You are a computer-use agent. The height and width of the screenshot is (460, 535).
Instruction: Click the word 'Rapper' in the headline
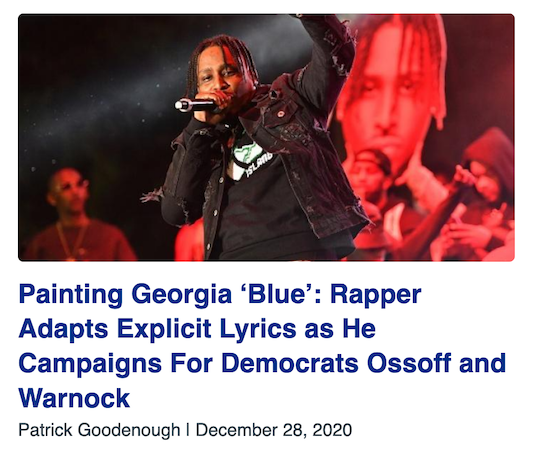375,294
